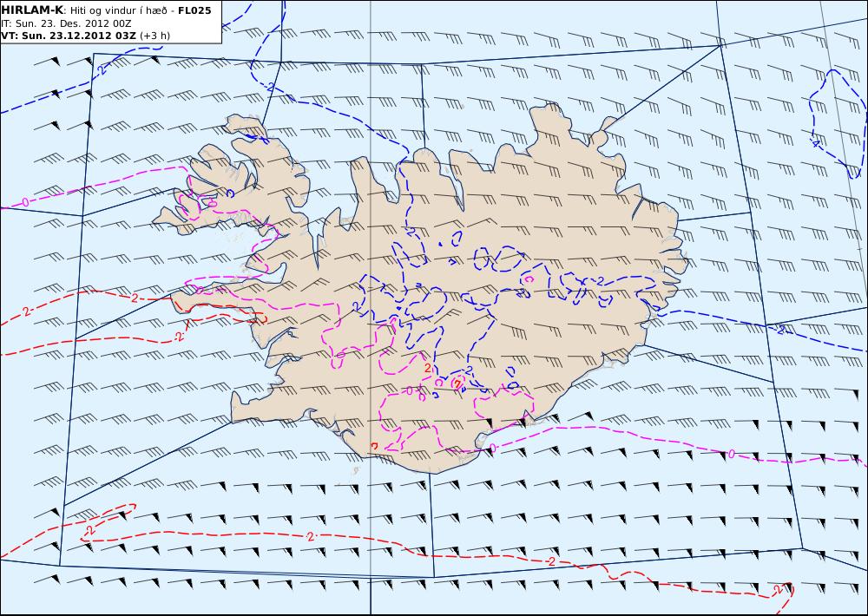Image resolution: width=868 pixels, height=616 pixels.
Task: Select the 'VT: Sun. 23.12.2012 03Z' valid time
Action: (x=68, y=36)
